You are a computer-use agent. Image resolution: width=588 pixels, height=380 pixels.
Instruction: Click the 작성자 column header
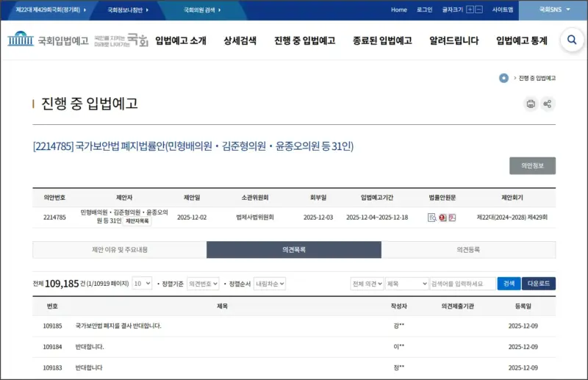[398, 306]
